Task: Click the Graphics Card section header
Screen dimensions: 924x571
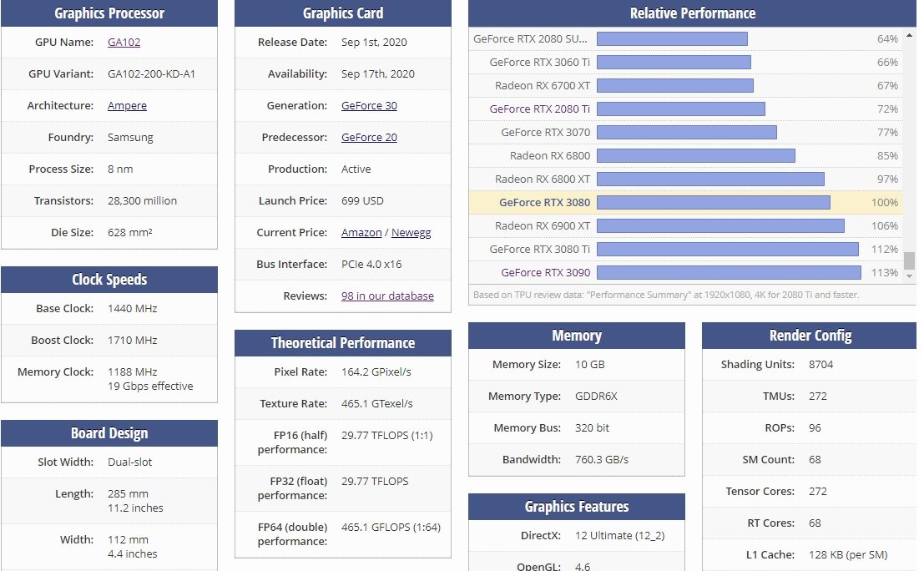Action: pos(343,13)
